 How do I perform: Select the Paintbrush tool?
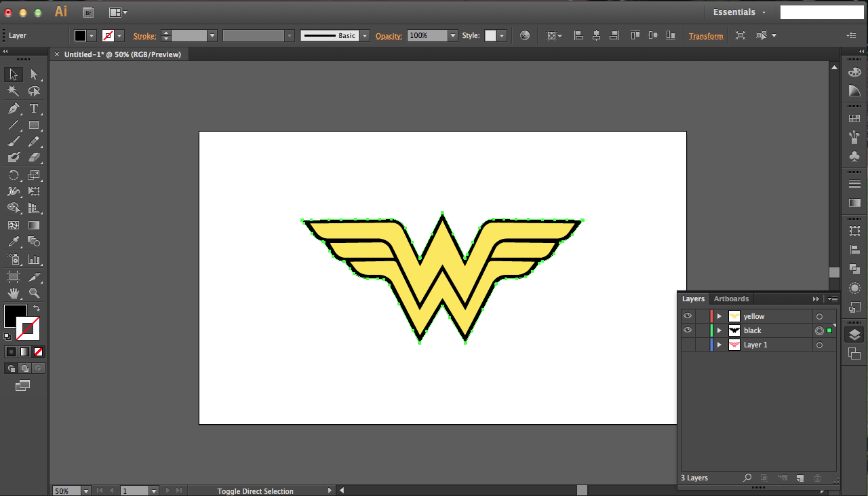14,141
